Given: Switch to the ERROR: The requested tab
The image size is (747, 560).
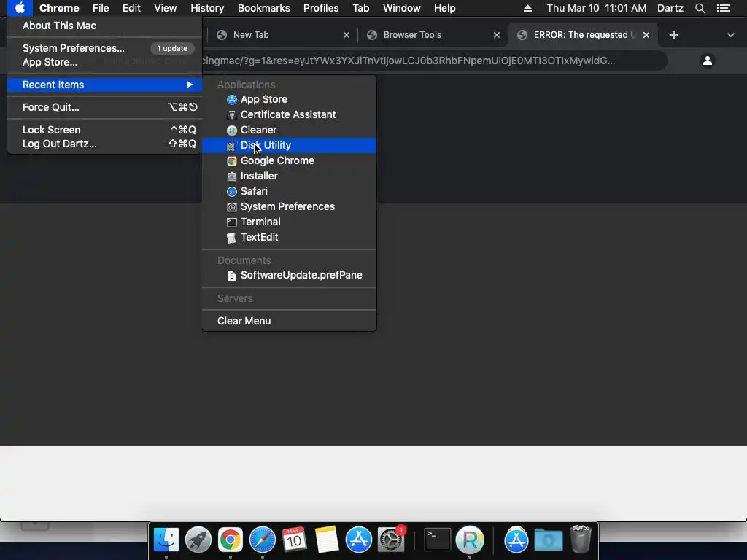Looking at the screenshot, I should coord(584,35).
